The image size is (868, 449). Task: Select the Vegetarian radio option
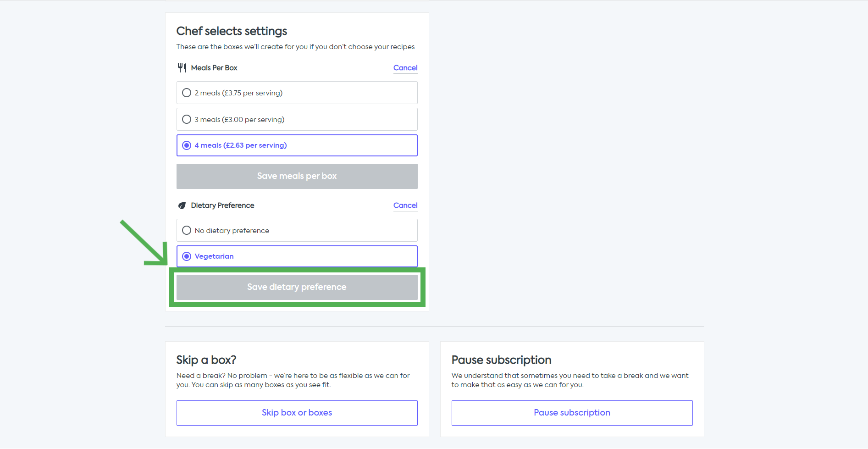(x=297, y=256)
